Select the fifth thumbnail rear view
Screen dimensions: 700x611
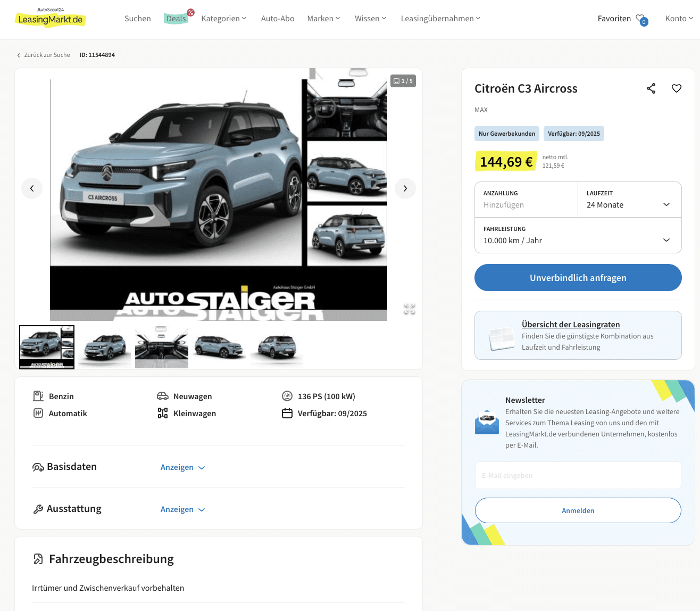277,347
